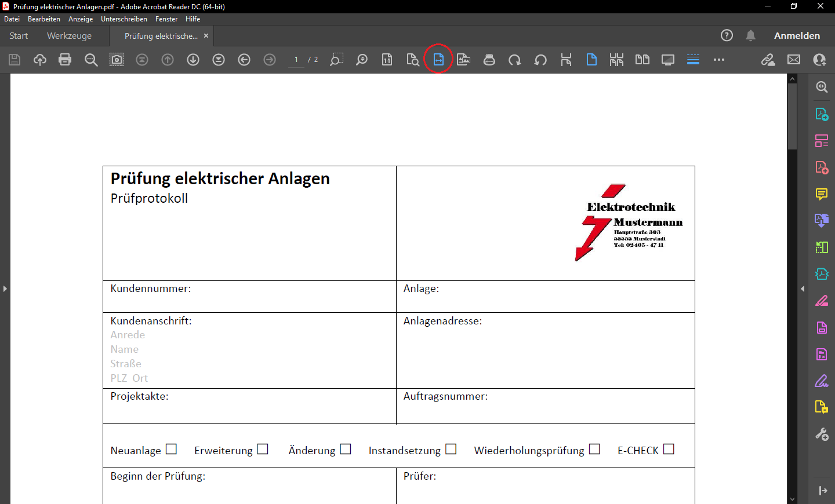Rotate the page clockwise
This screenshot has width=835, height=504.
pos(515,60)
